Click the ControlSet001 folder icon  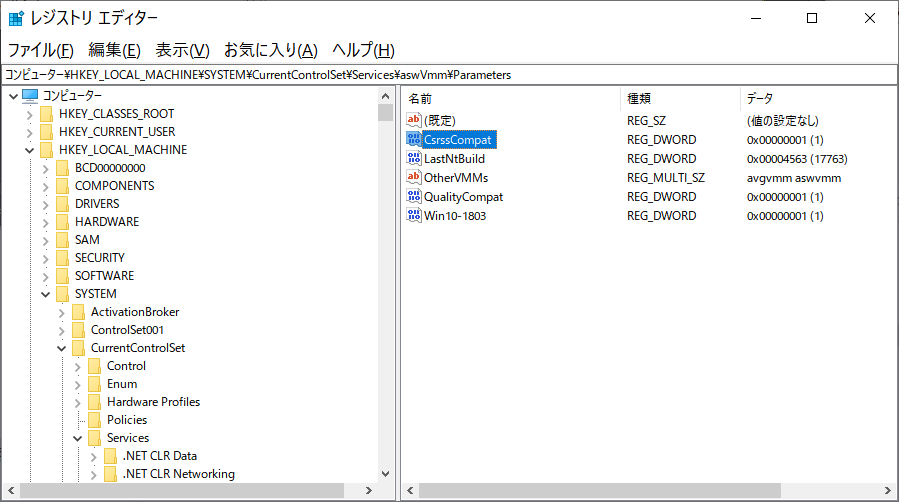coord(79,330)
